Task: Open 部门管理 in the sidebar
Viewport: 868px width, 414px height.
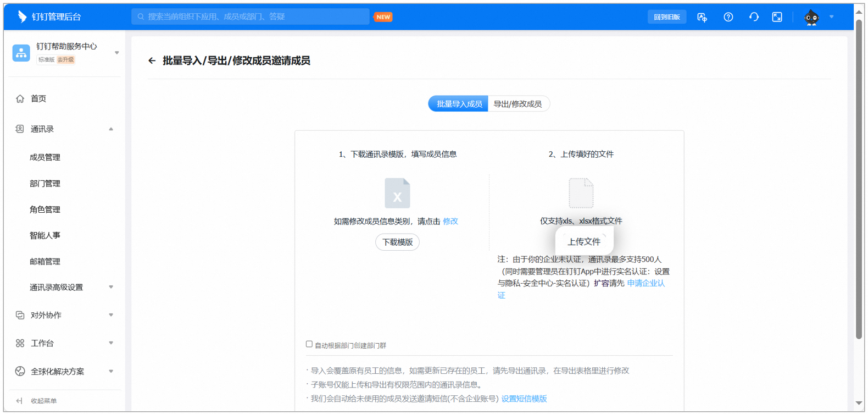Action: point(45,184)
